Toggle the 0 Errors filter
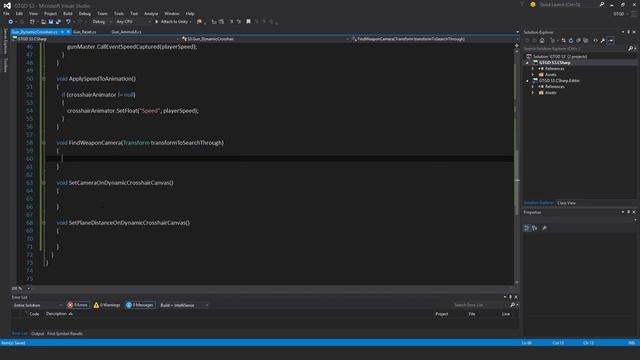Screen dimensions: 640x360 (78, 305)
